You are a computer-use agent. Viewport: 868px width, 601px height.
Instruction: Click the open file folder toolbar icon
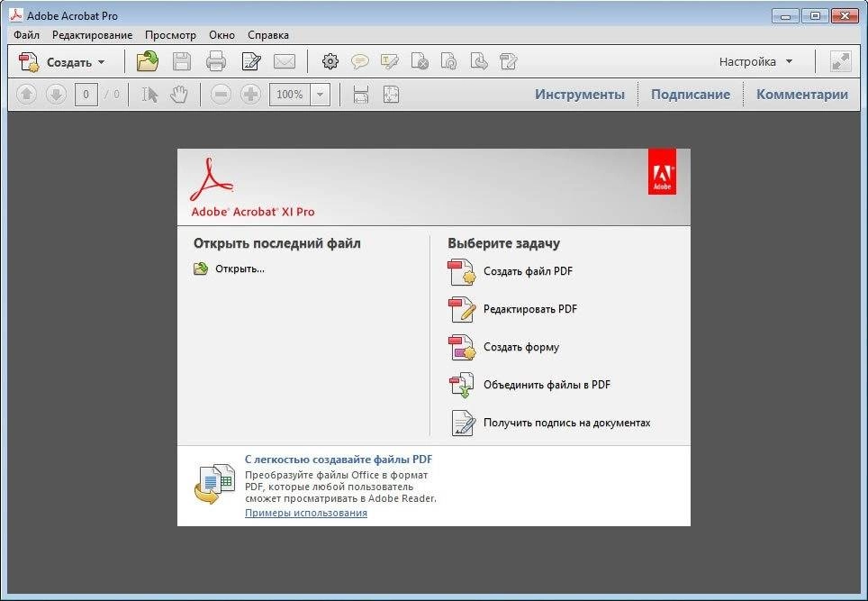click(148, 61)
